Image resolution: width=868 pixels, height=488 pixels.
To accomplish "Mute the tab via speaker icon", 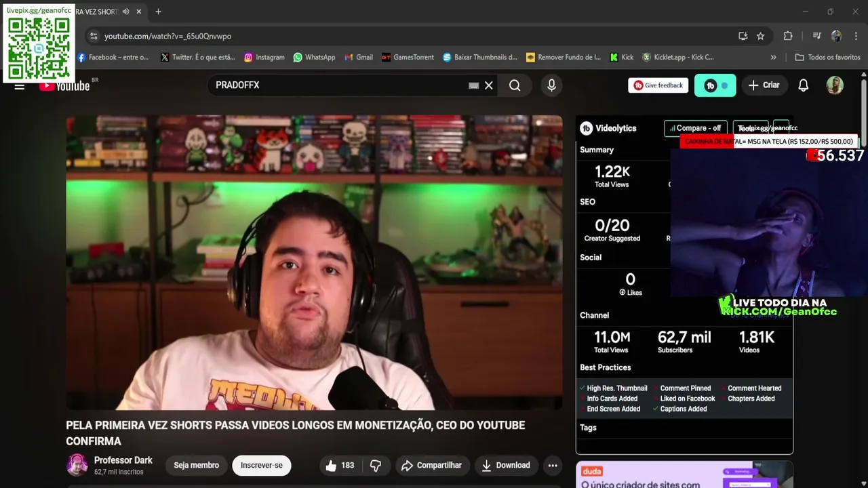I will click(125, 12).
